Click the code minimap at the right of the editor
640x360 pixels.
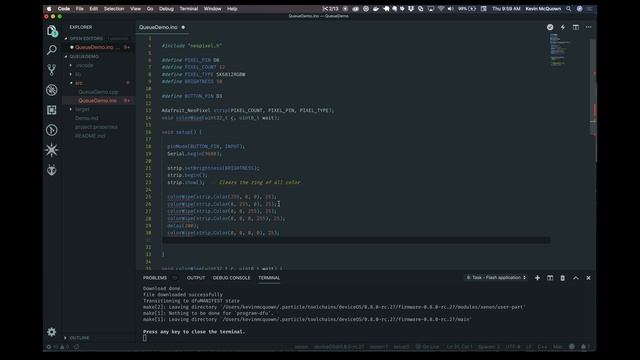tap(559, 50)
